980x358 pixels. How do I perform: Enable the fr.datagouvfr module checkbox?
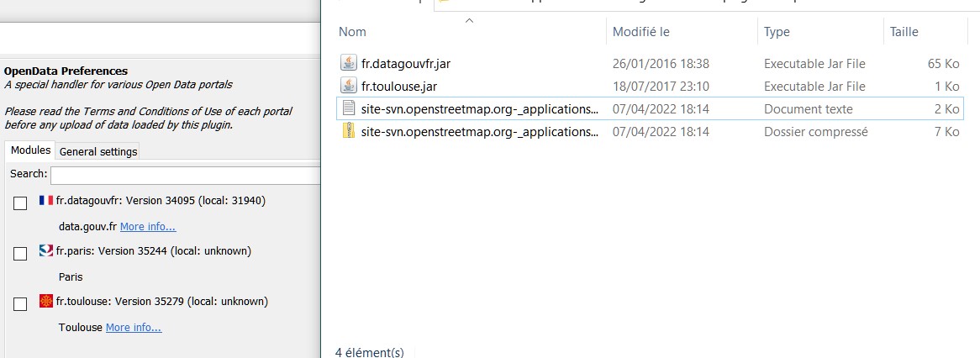[21, 203]
